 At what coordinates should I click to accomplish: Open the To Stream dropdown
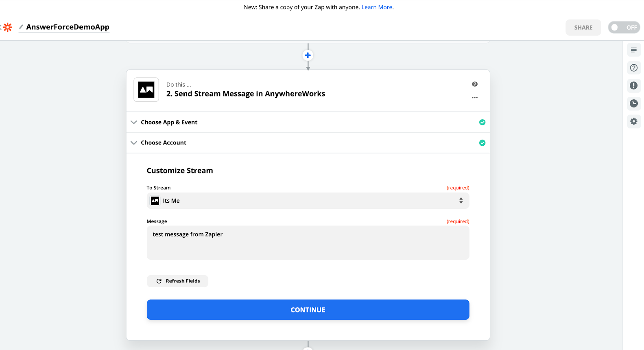[308, 201]
